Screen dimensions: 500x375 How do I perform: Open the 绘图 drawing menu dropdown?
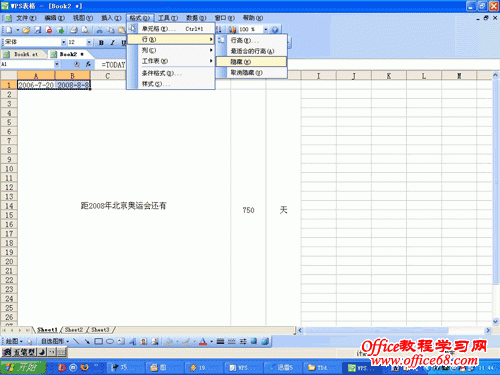click(x=14, y=341)
